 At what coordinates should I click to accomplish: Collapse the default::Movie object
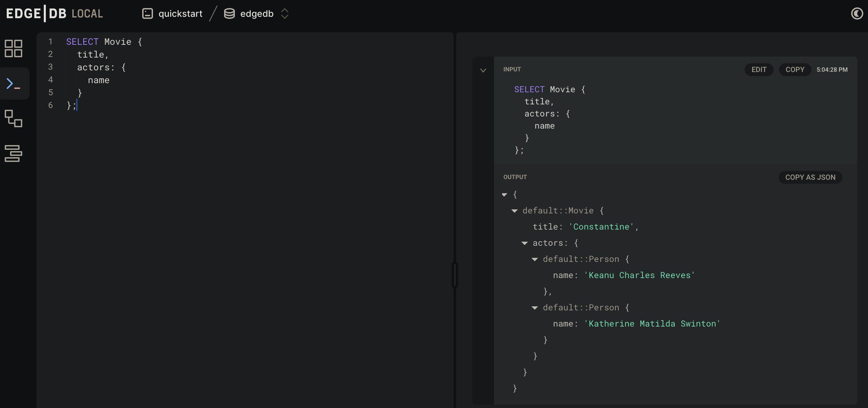pos(515,211)
